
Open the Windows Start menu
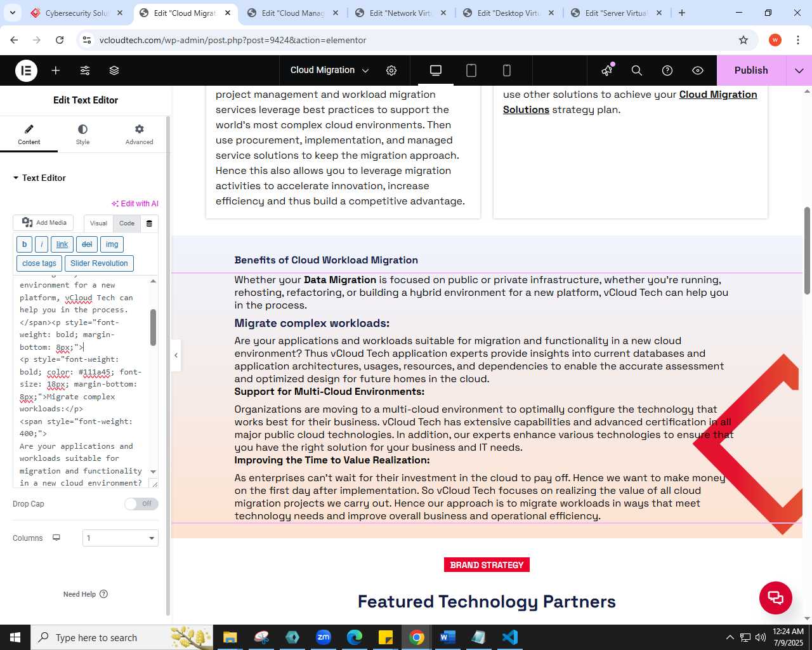[x=15, y=637]
